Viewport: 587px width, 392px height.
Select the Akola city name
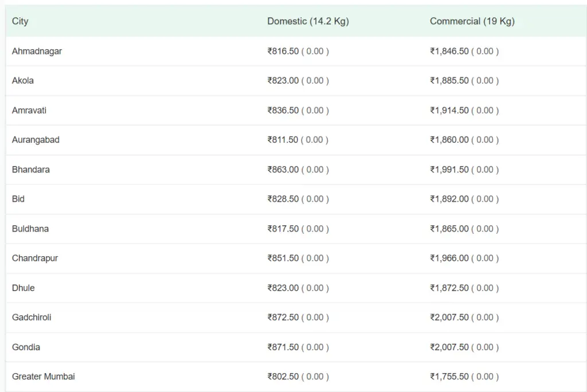pos(23,80)
